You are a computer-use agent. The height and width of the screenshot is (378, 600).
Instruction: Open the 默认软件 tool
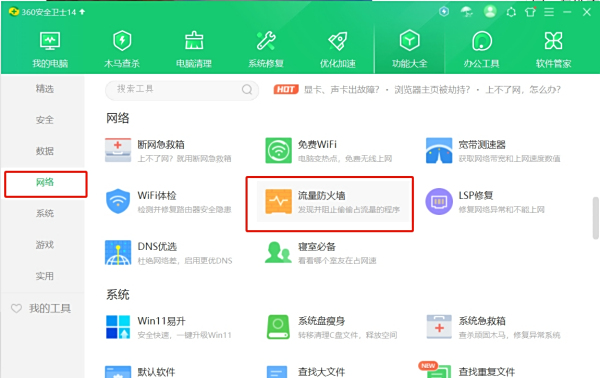[x=140, y=371]
